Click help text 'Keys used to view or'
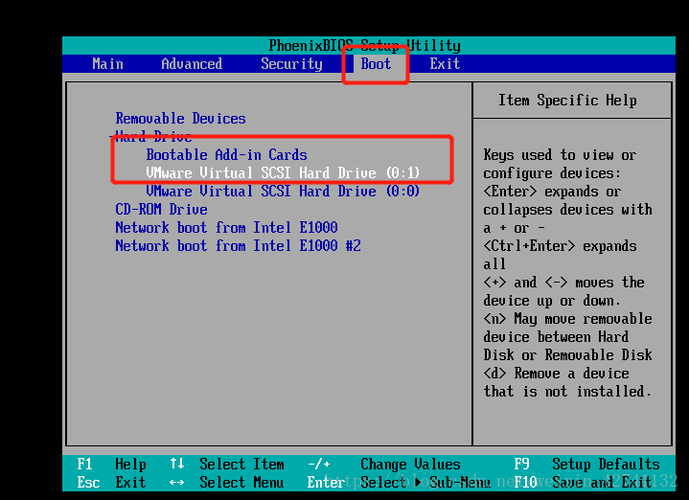The image size is (689, 500). (x=560, y=155)
